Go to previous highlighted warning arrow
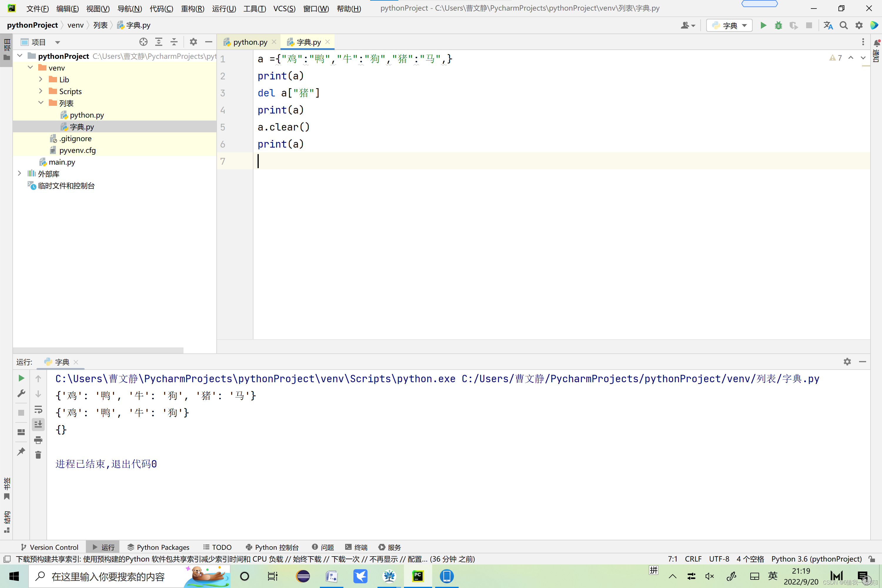 [851, 58]
